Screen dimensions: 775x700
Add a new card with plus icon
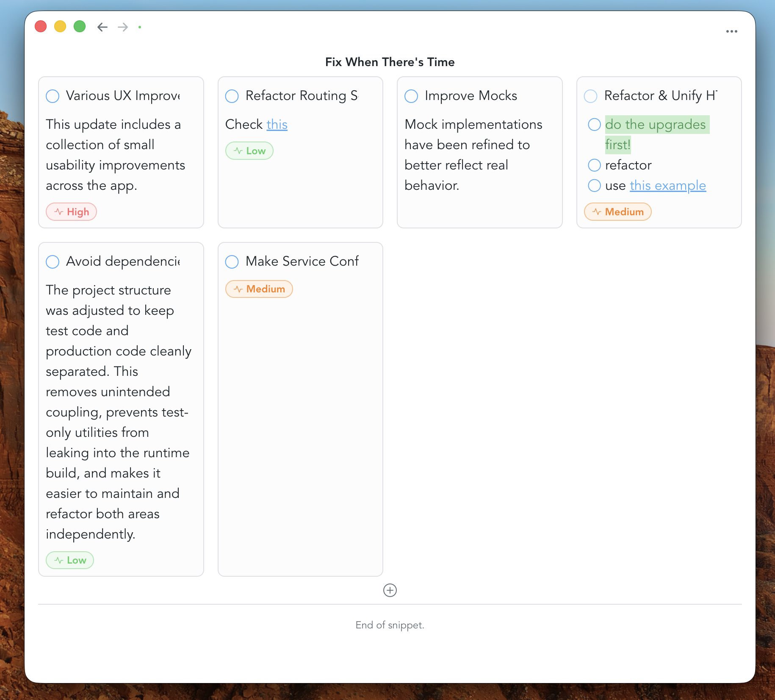pos(390,590)
